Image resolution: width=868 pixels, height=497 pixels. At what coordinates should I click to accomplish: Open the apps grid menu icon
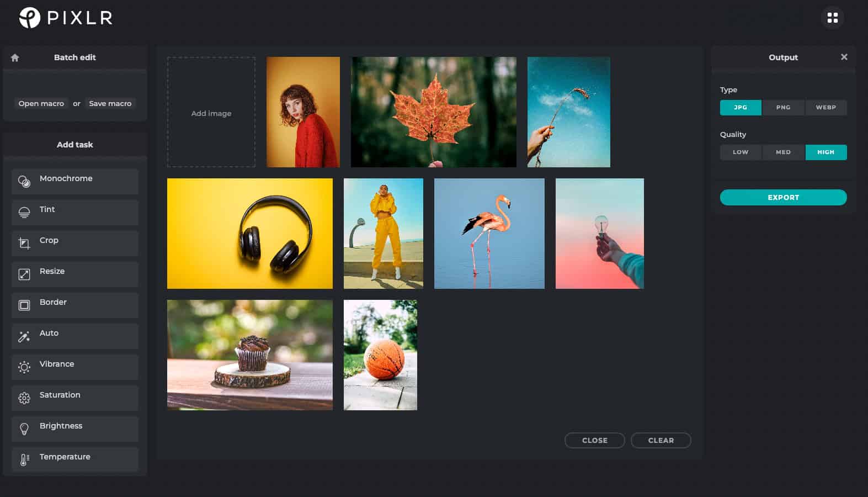832,18
